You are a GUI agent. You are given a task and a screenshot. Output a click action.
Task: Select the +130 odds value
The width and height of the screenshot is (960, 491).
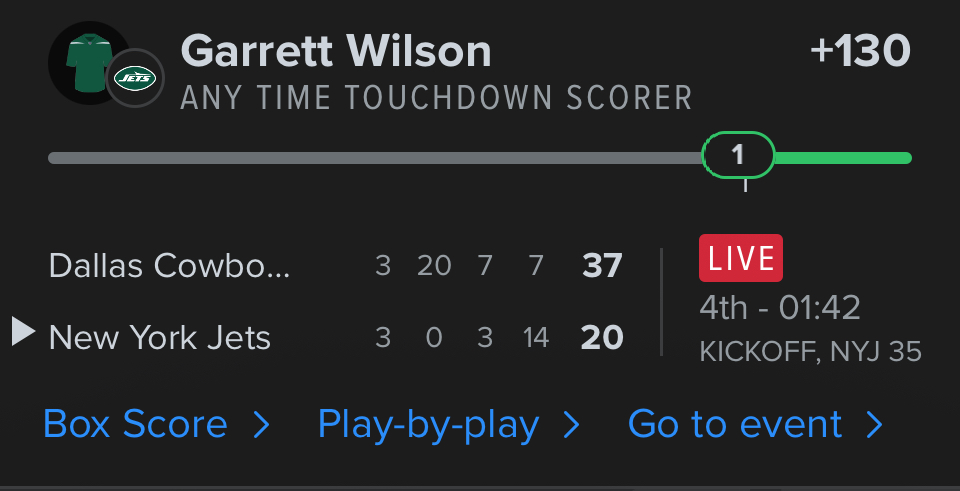[860, 51]
